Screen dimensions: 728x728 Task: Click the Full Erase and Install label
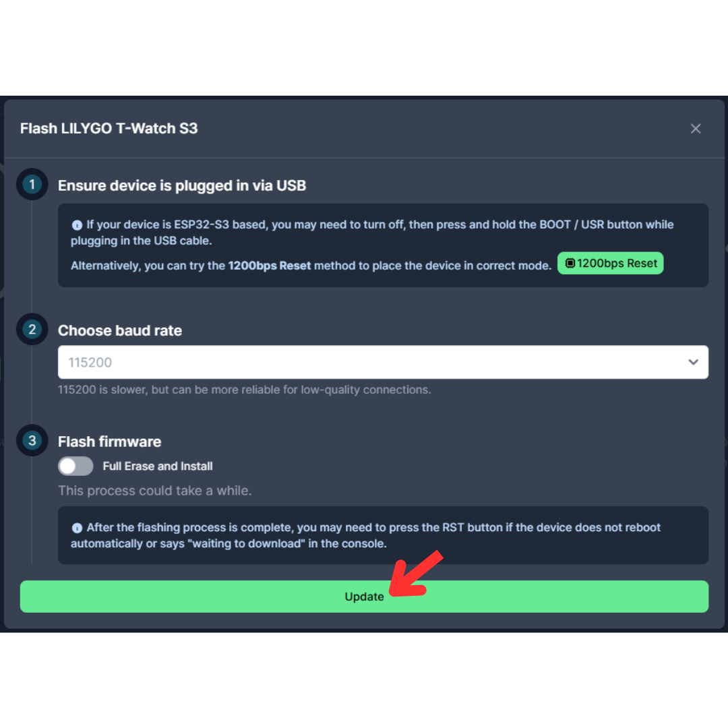(157, 466)
